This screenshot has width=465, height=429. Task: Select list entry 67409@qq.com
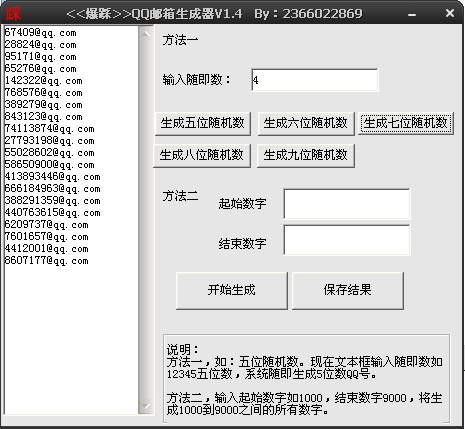(x=40, y=33)
